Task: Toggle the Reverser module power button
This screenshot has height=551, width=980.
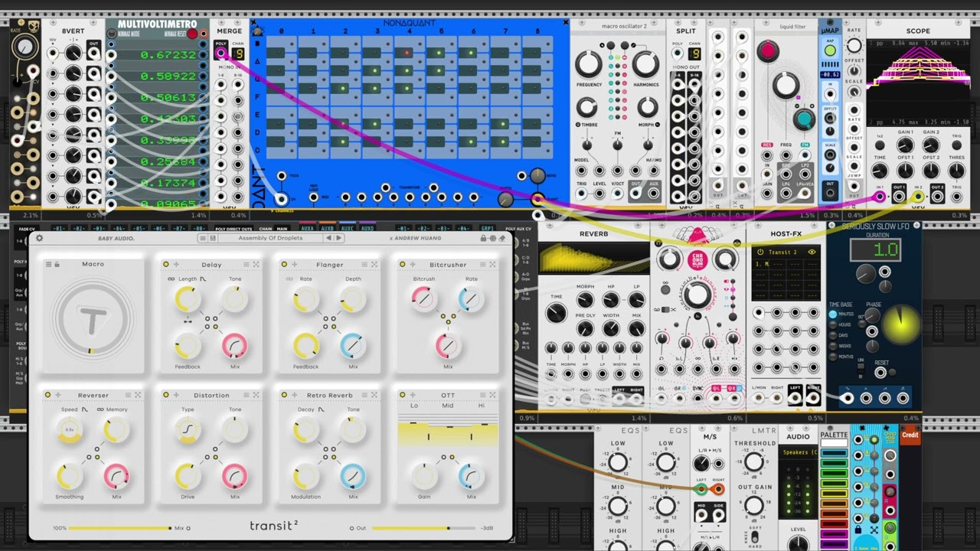Action: pyautogui.click(x=47, y=395)
